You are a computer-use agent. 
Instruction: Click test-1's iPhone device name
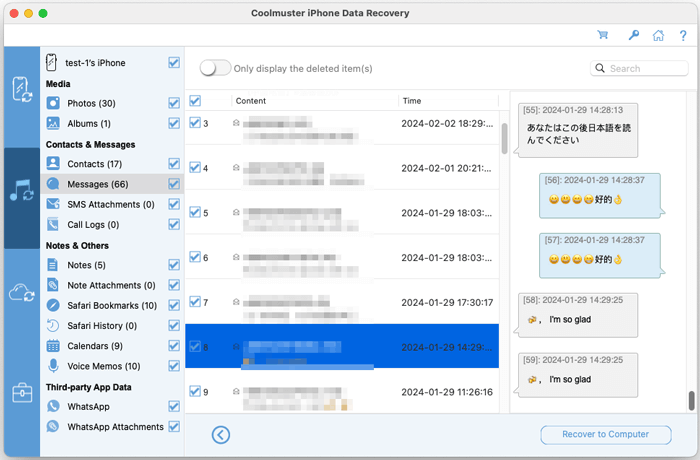pos(95,63)
